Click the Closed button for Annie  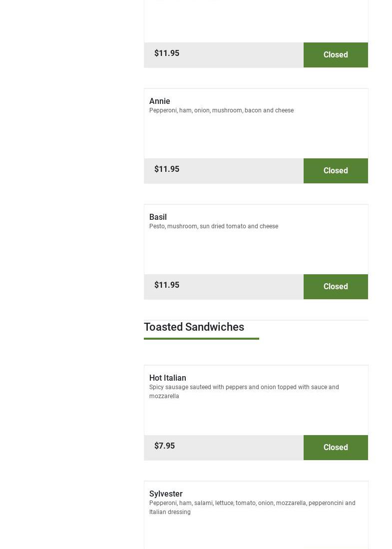tap(336, 171)
